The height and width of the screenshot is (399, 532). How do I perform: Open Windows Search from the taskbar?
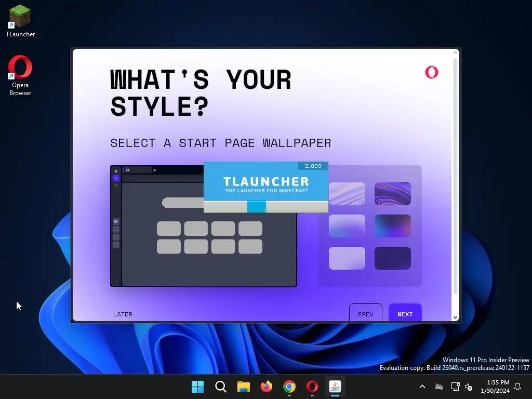coord(220,387)
